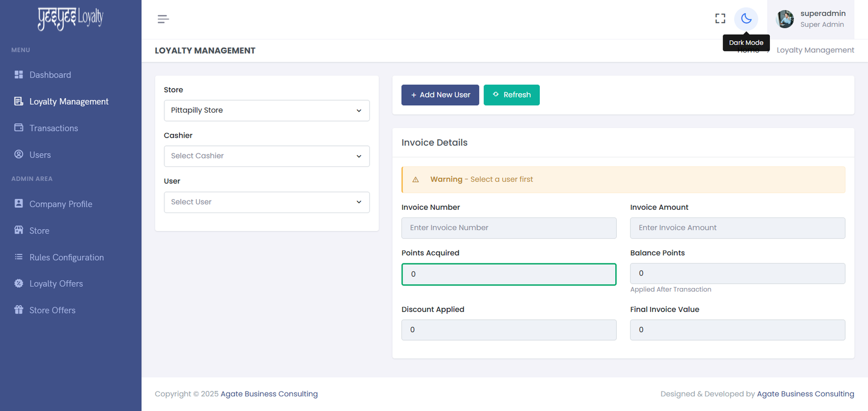Viewport: 868px width, 411px height.
Task: Open Rules Configuration from the sidebar
Action: point(66,258)
